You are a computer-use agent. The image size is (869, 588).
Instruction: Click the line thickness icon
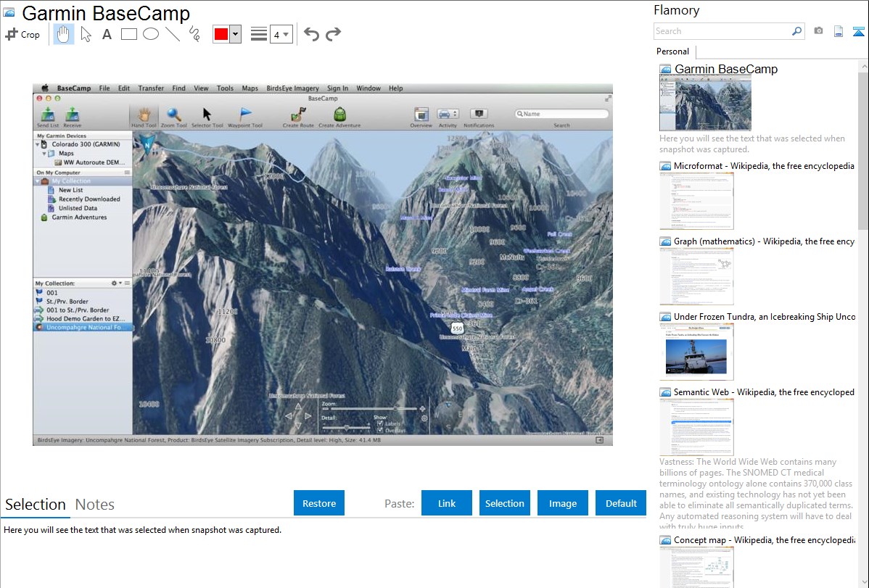click(258, 34)
